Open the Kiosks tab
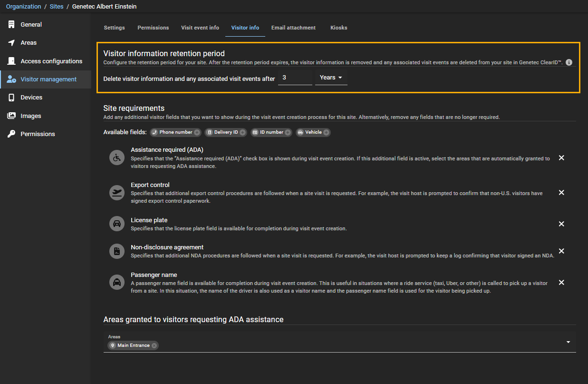The width and height of the screenshot is (588, 384). pyautogui.click(x=338, y=28)
